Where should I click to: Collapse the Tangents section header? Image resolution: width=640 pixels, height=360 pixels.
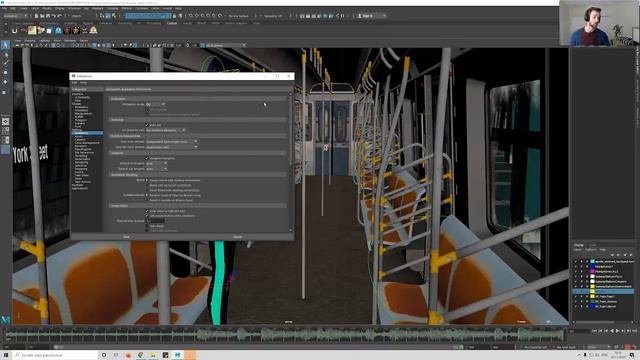[x=198, y=153]
